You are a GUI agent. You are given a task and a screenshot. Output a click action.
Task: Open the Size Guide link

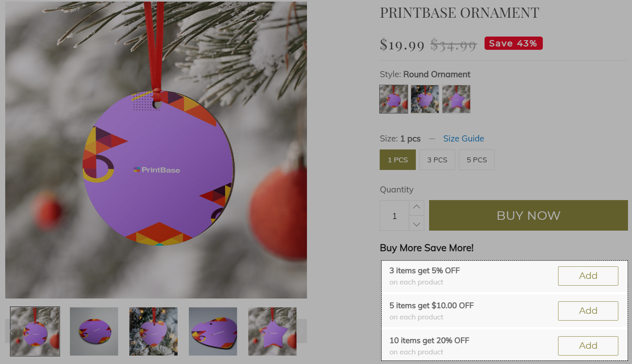point(464,139)
